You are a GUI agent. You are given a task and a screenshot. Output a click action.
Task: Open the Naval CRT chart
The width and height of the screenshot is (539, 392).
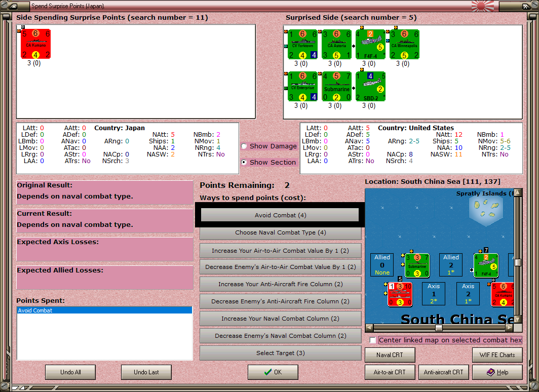coord(390,355)
